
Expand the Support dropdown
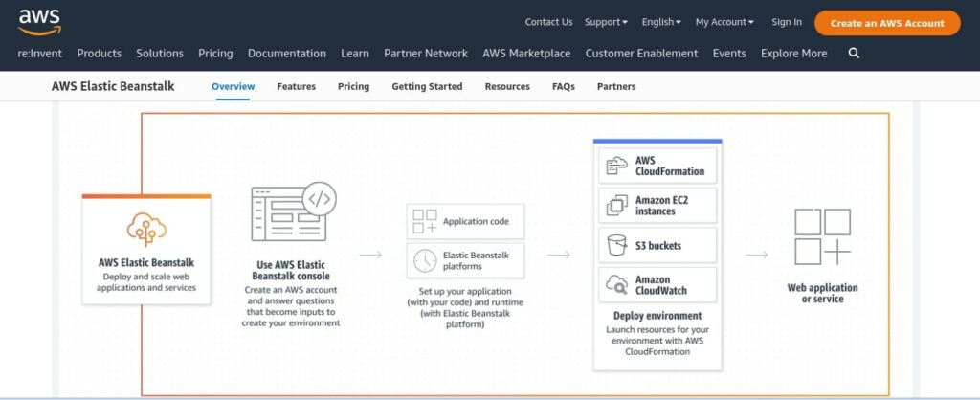pos(606,22)
